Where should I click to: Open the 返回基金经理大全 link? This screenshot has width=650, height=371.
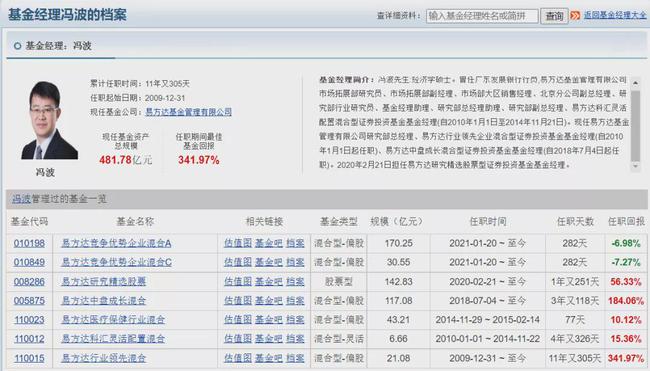click(x=615, y=15)
